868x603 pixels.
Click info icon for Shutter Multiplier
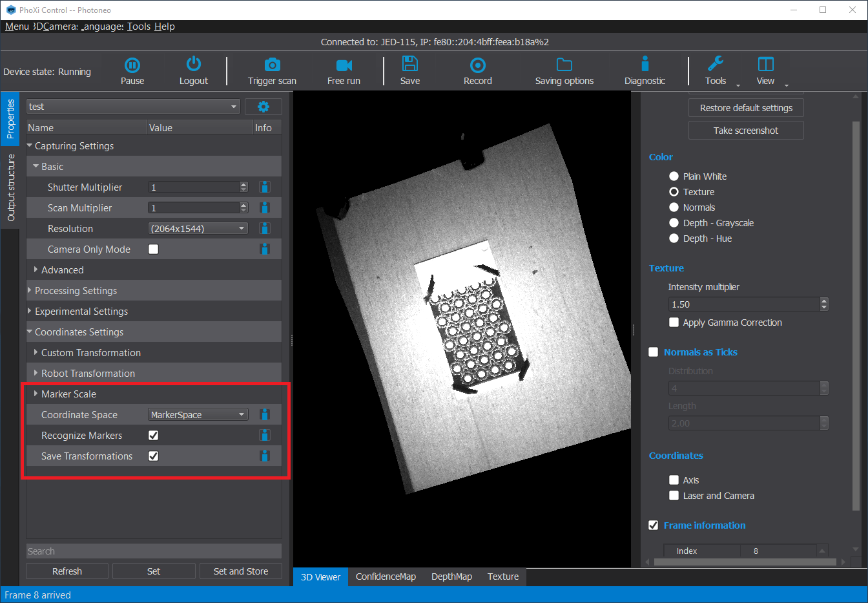tap(264, 187)
